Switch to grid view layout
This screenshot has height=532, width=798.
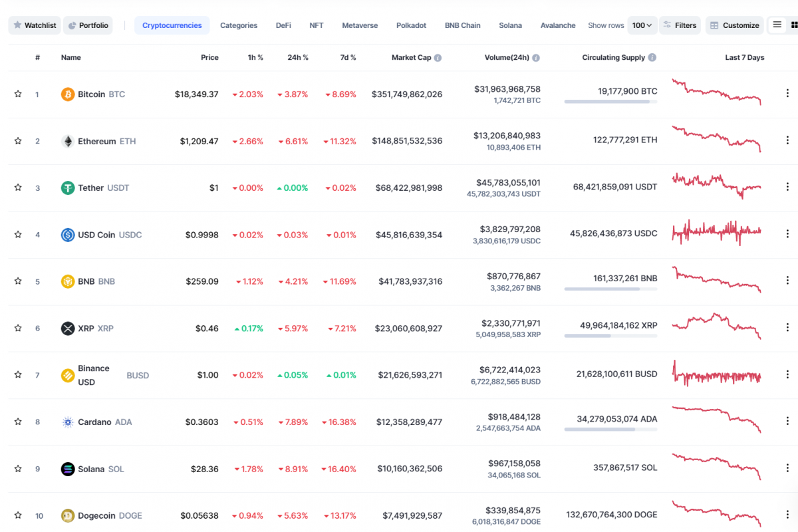point(794,25)
